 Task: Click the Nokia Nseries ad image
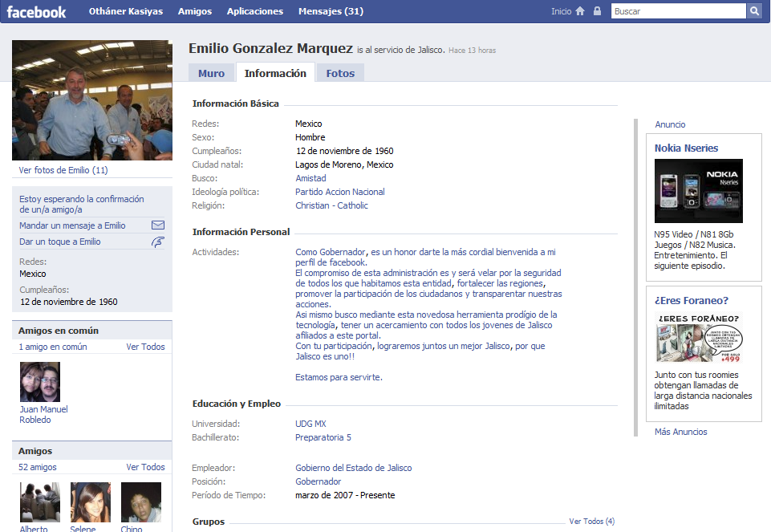pos(698,190)
